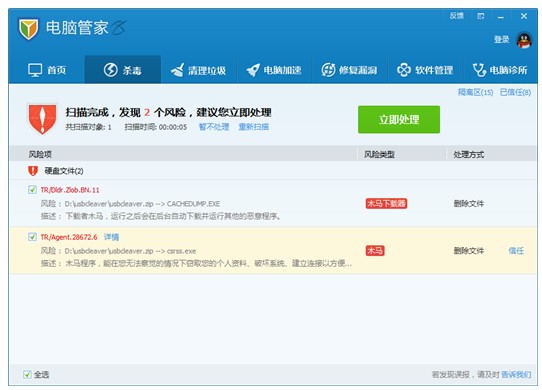This screenshot has height=390, width=542.
Task: Open the 已信任(8) trusted list link
Action: point(515,92)
